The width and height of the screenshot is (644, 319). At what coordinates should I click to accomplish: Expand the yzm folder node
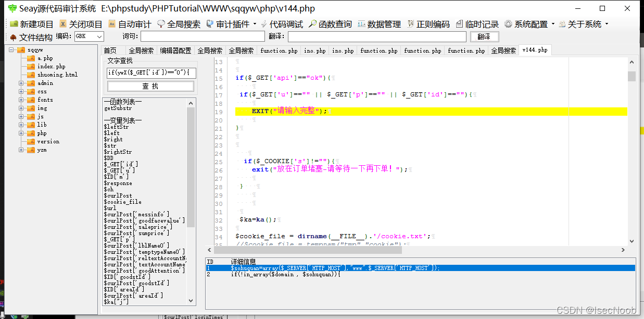pos(21,150)
